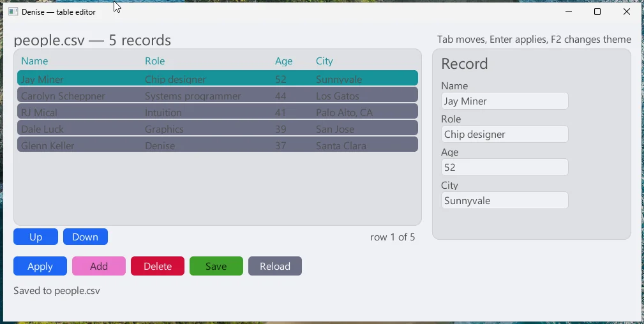Viewport: 644px width, 324px height.
Task: Click the Record panel heading
Action: pyautogui.click(x=465, y=64)
